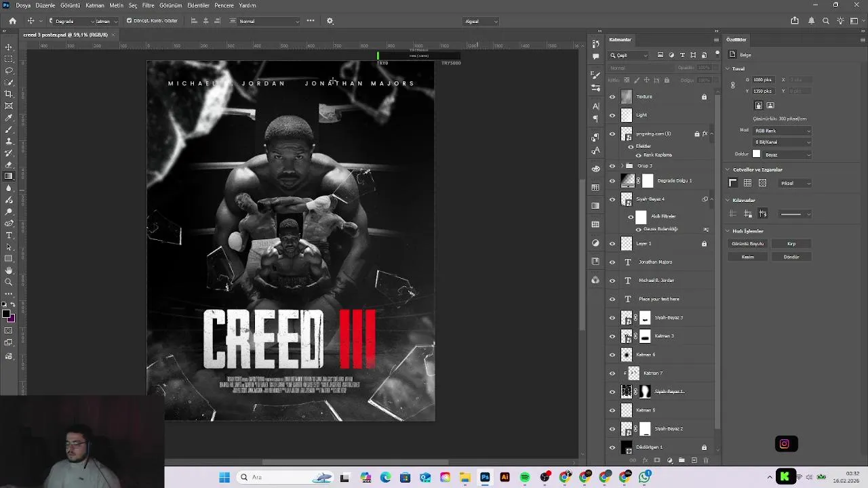This screenshot has height=488, width=868.
Task: Open the Dosya menu
Action: (23, 5)
